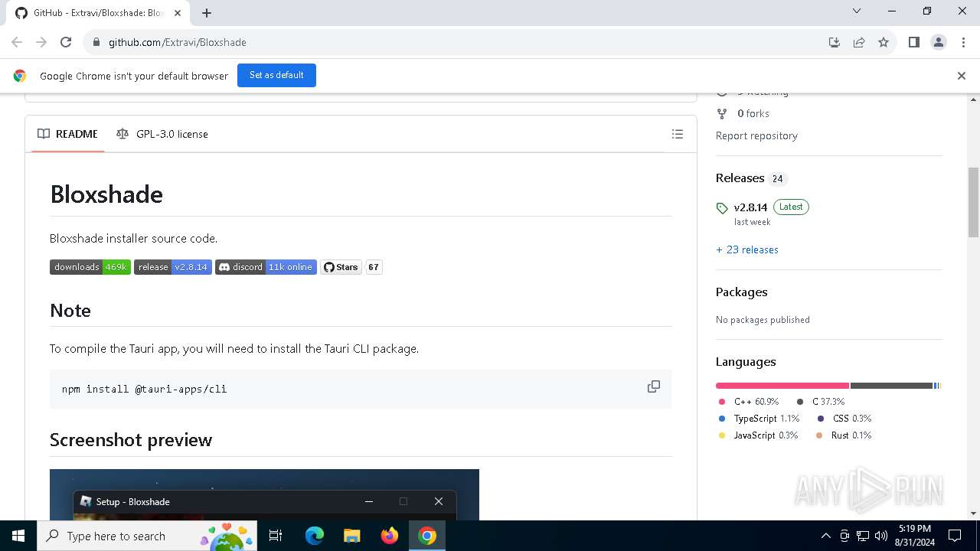Toggle Chrome side panel

pos(913,42)
